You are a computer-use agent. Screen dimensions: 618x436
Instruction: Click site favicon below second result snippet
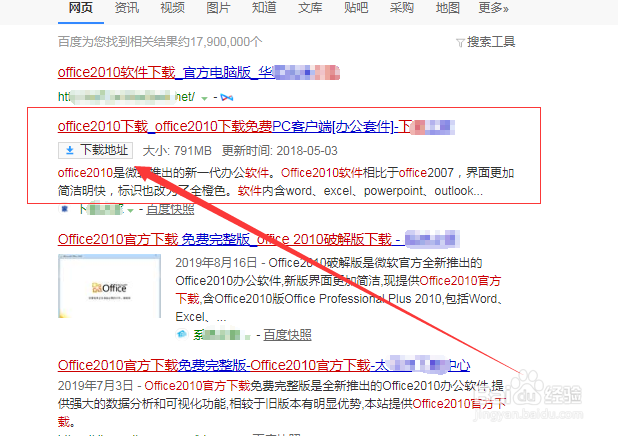pos(65,209)
